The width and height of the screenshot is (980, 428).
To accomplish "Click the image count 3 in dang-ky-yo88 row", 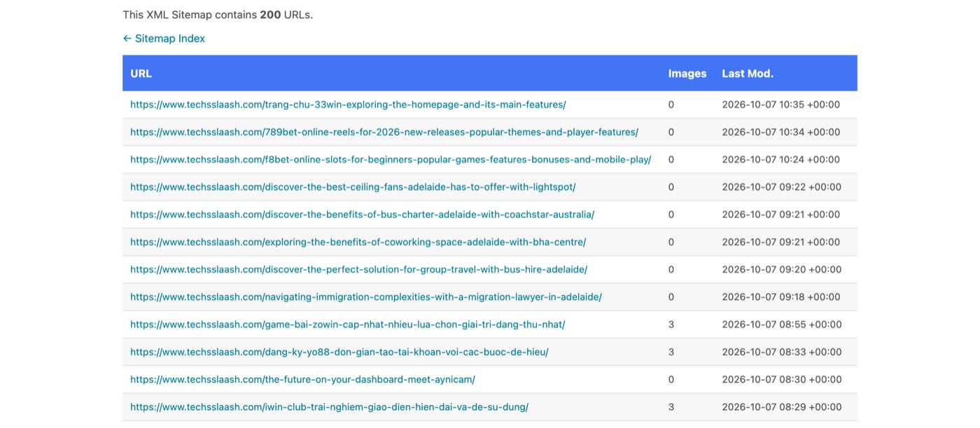I will pos(671,352).
